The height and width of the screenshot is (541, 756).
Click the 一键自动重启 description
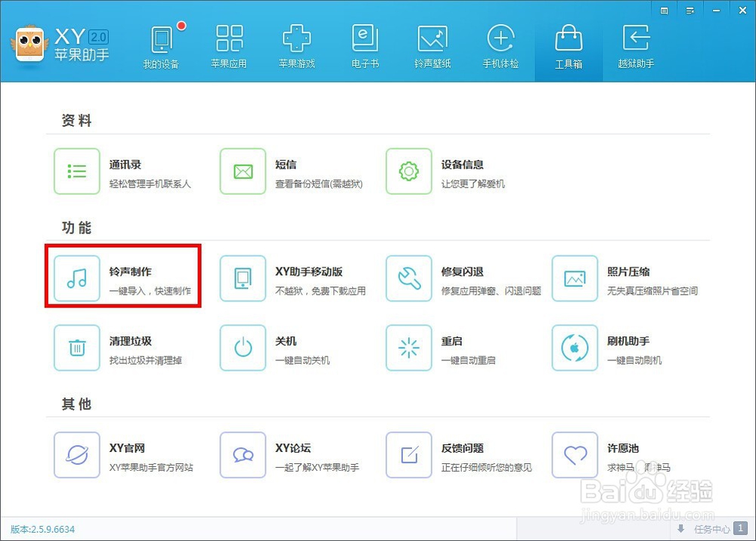pos(468,360)
